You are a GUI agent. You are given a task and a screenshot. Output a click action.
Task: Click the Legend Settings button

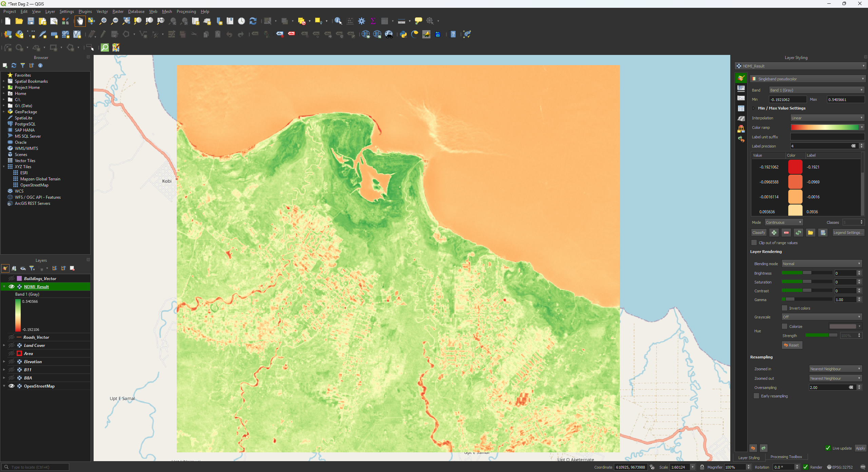coord(848,233)
